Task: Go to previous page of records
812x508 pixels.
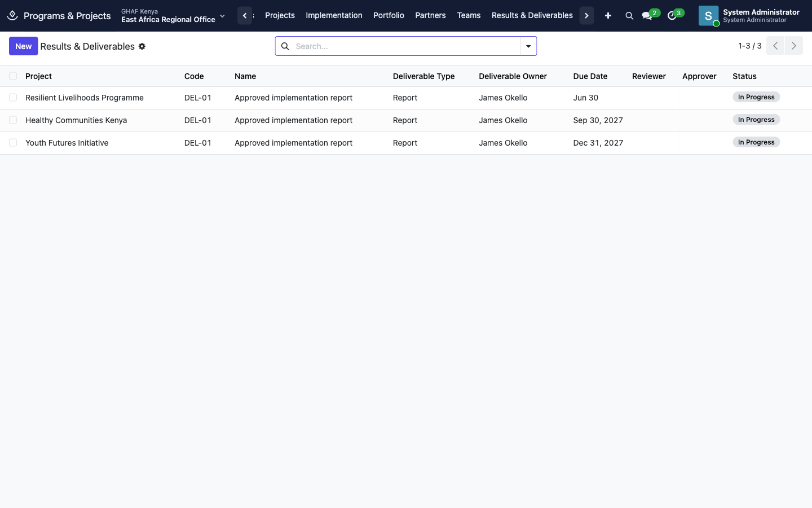Action: tap(775, 46)
